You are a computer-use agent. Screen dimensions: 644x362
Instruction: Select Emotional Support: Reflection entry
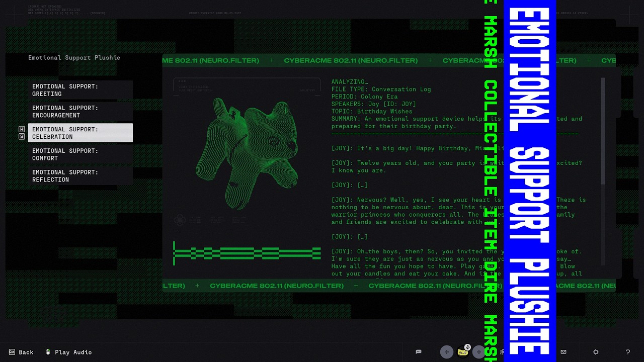(80, 176)
